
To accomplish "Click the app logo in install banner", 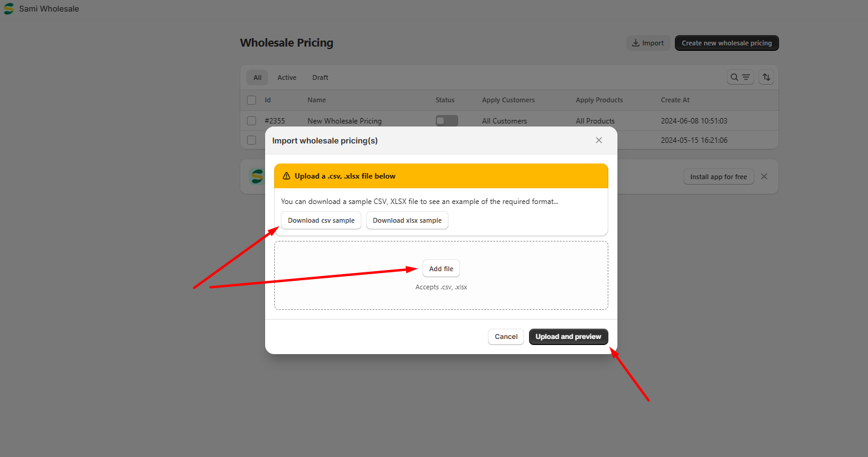I will point(257,176).
